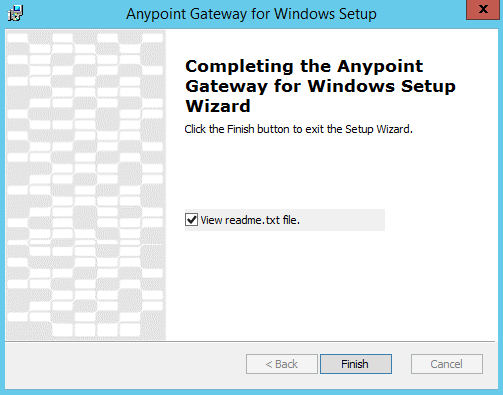Click empty footer area left of Back button
The width and height of the screenshot is (503, 395).
coord(126,364)
